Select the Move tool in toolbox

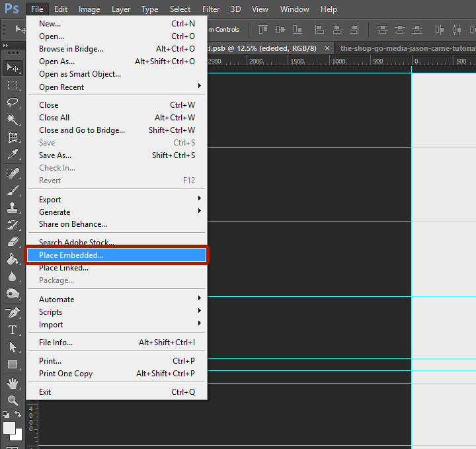click(x=13, y=67)
